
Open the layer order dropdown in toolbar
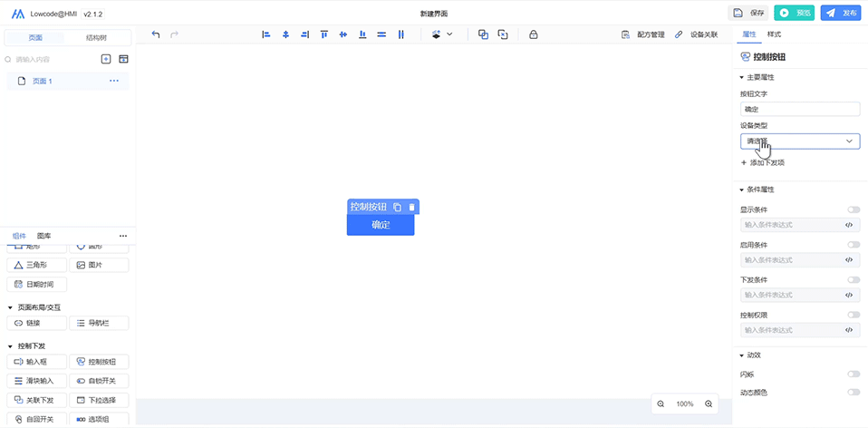(x=442, y=34)
